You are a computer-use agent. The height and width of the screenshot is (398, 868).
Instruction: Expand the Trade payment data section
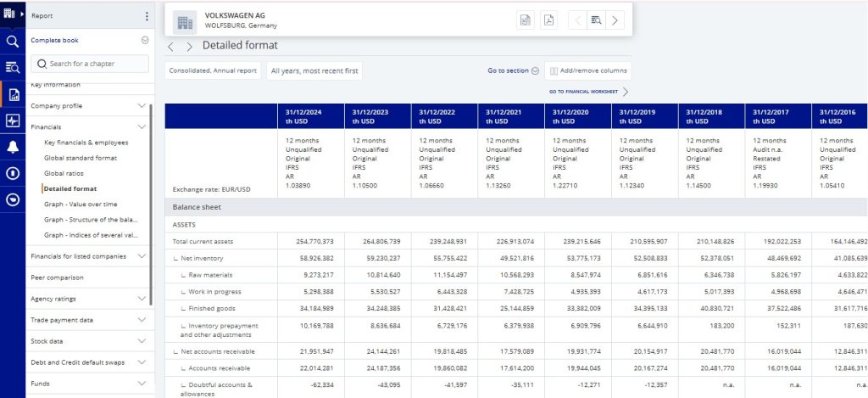click(142, 320)
